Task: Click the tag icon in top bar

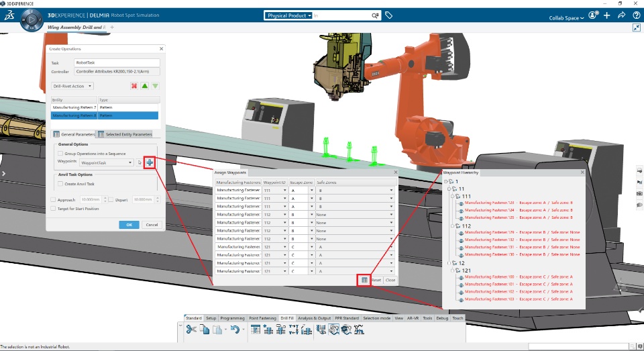Action: (388, 15)
